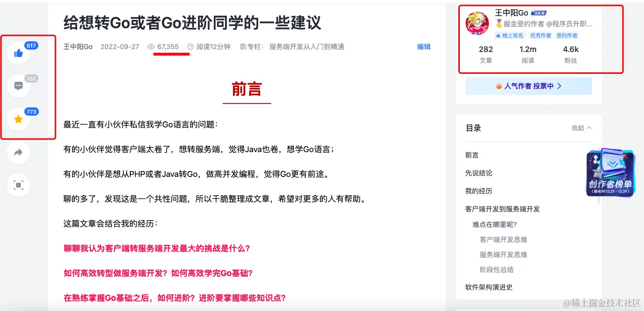
Task: Like the article with thumbs-up icon
Action: coord(18,53)
